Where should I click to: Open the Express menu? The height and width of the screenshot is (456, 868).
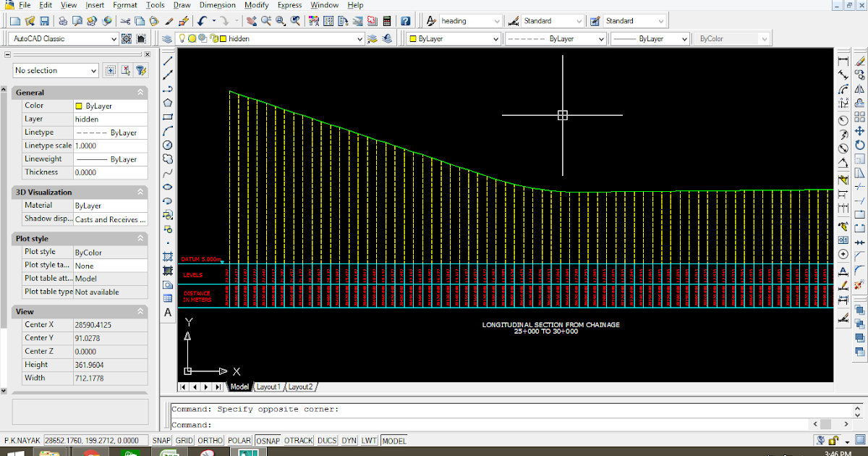[289, 5]
